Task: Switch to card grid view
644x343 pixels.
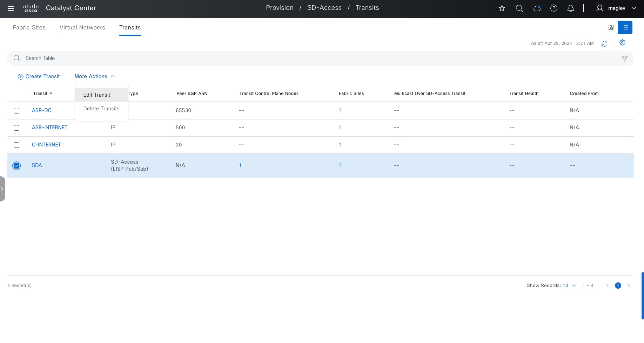Action: pos(611,27)
